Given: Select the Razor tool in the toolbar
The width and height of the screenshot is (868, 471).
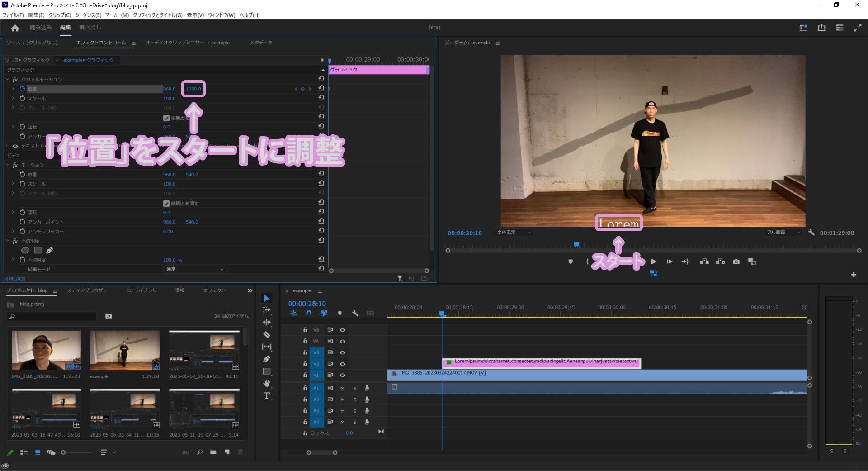Looking at the screenshot, I should (x=267, y=335).
